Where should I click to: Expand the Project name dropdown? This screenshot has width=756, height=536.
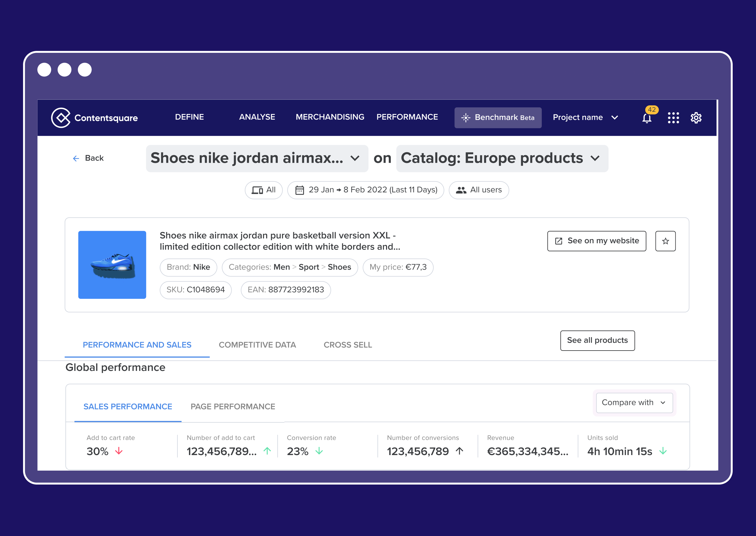585,117
